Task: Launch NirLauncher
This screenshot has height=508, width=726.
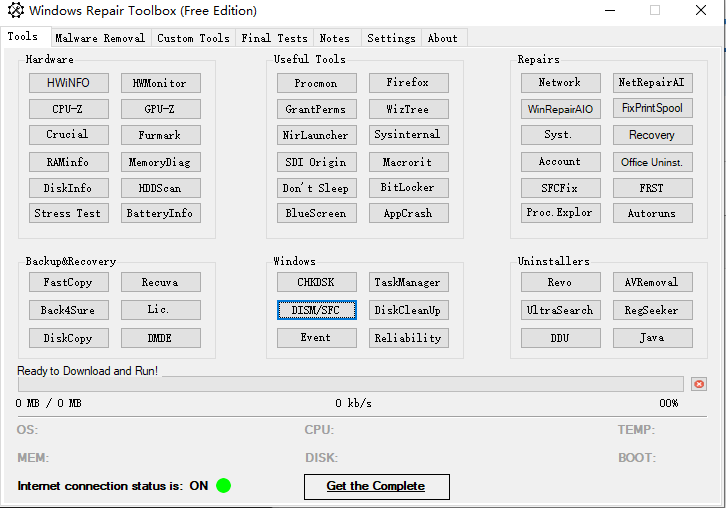Action: coord(317,135)
